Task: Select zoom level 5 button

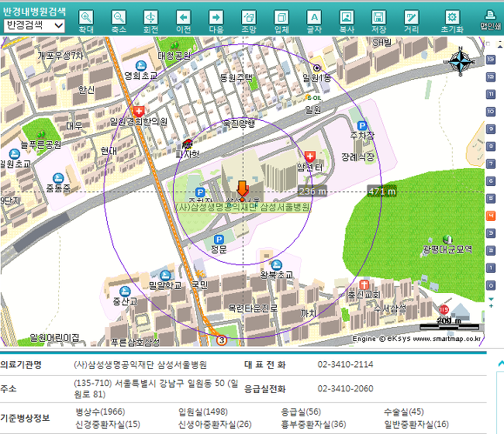Action: (491, 198)
